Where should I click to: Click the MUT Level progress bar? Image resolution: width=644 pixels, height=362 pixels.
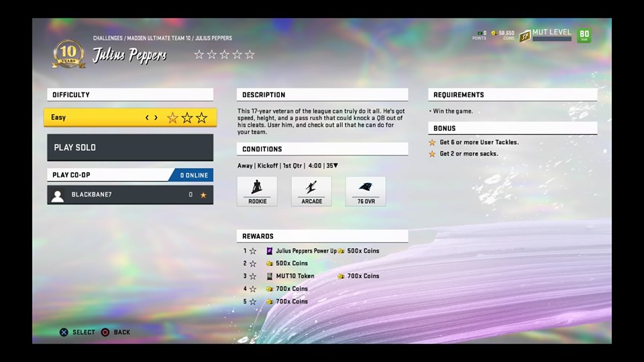tap(552, 39)
